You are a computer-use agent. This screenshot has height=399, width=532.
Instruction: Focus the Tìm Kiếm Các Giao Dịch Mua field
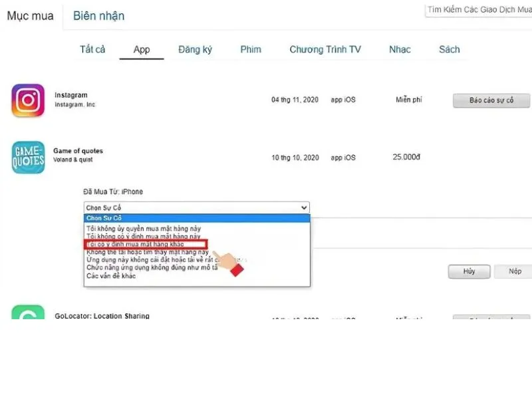[478, 10]
